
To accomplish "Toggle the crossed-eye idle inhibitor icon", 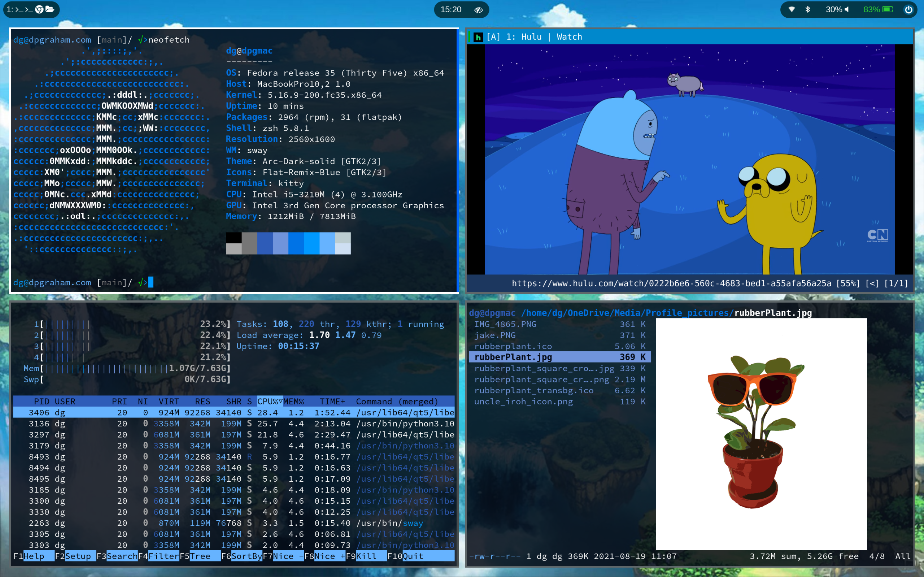I will (x=478, y=10).
